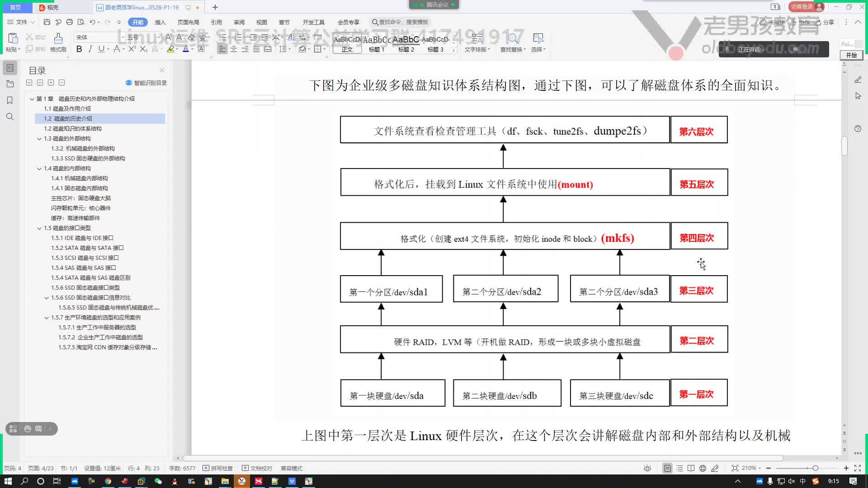The width and height of the screenshot is (868, 488).
Task: Click the 访客登录 login button
Action: pyautogui.click(x=806, y=7)
